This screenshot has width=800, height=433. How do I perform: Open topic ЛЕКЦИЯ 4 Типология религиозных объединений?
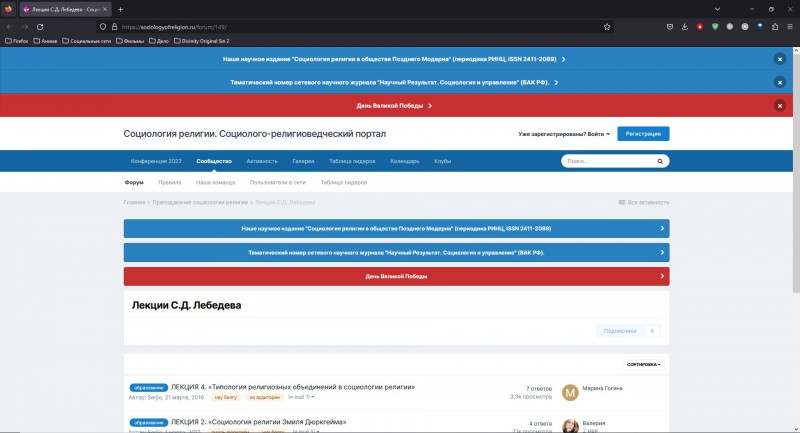293,387
